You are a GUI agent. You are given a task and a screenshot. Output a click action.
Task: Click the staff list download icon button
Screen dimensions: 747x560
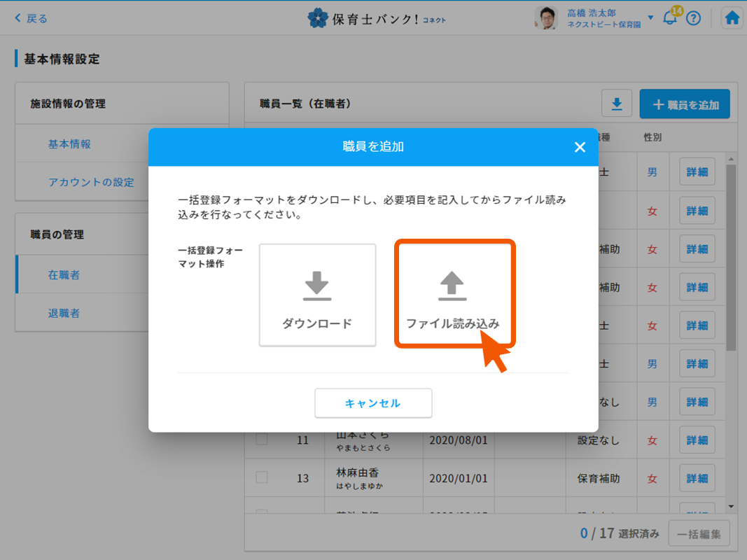click(x=617, y=104)
